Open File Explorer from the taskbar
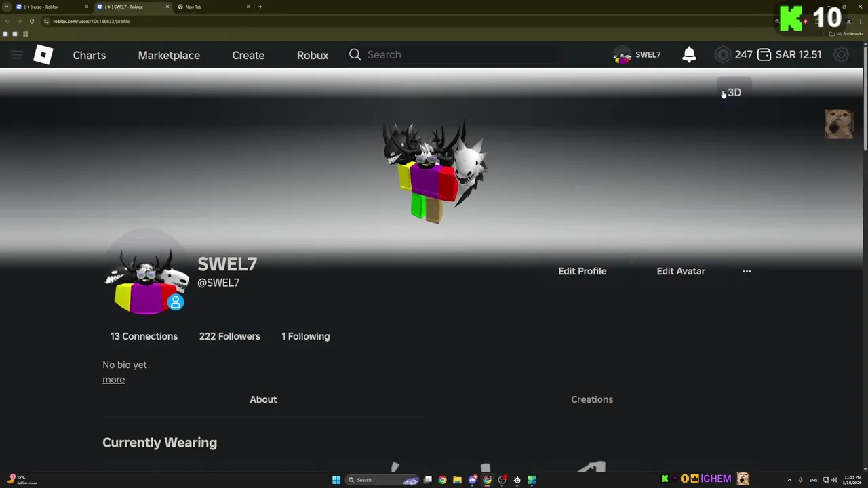The width and height of the screenshot is (868, 488). point(457,480)
